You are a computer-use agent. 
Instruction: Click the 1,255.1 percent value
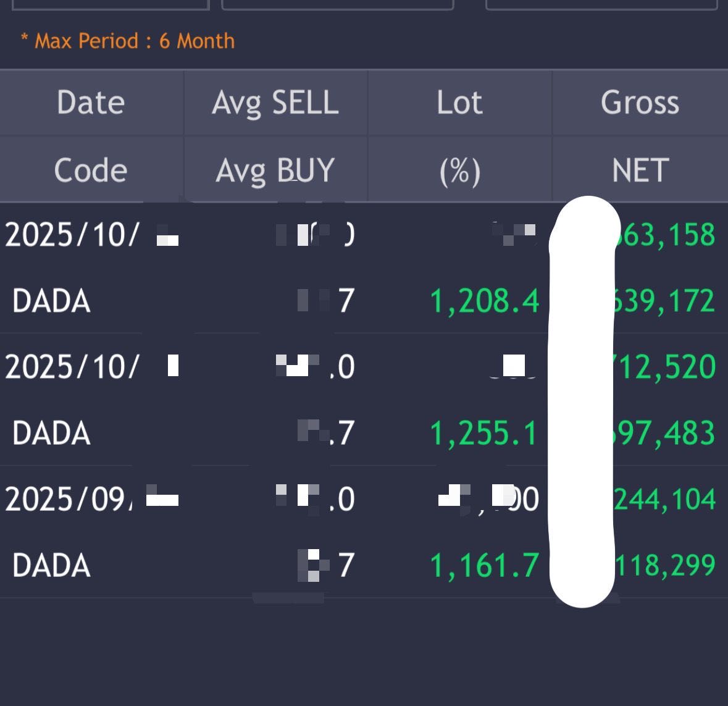(484, 433)
